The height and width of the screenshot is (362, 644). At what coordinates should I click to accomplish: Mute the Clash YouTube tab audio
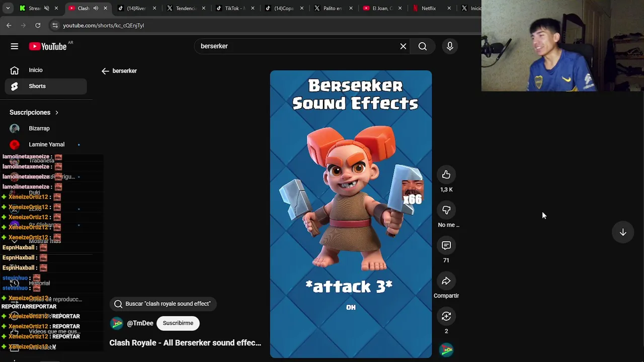point(95,8)
